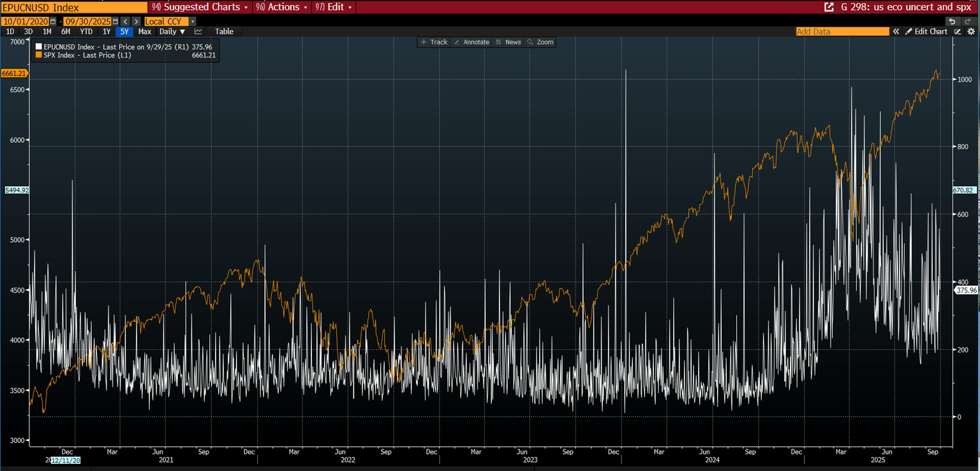Open the Local CCY currency dropdown
Screen dimensions: 980x471
[x=170, y=21]
